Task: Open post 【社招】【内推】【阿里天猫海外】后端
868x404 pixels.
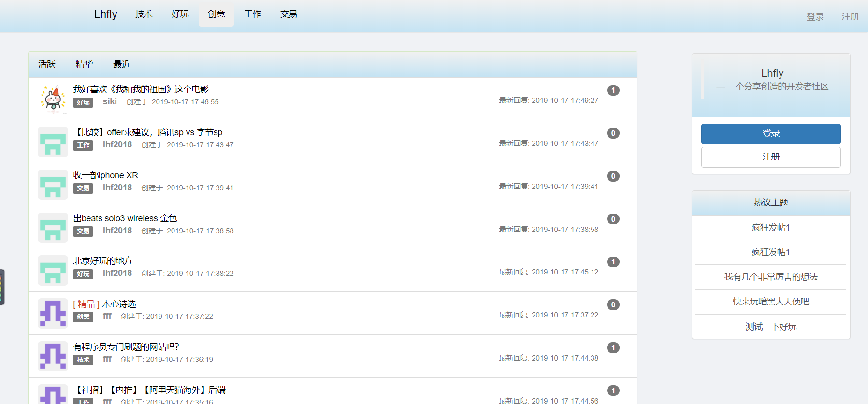Action: [149, 390]
